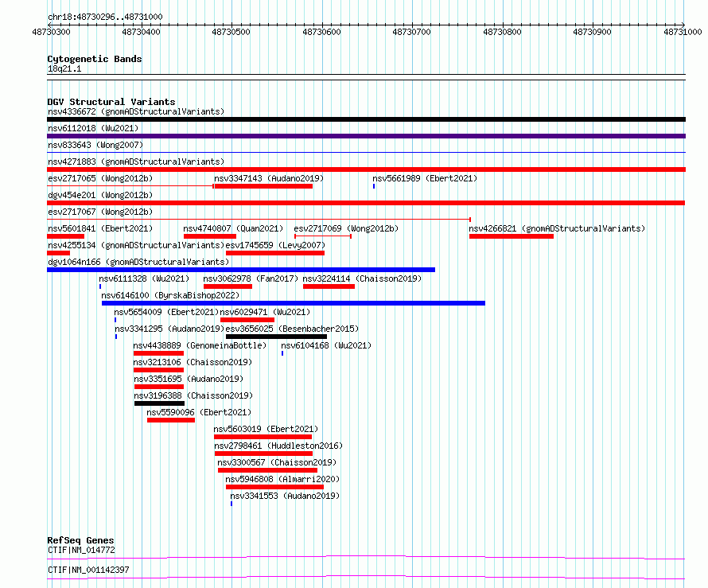Click the red bar under nsv4266821
The image size is (708, 588).
coord(512,236)
